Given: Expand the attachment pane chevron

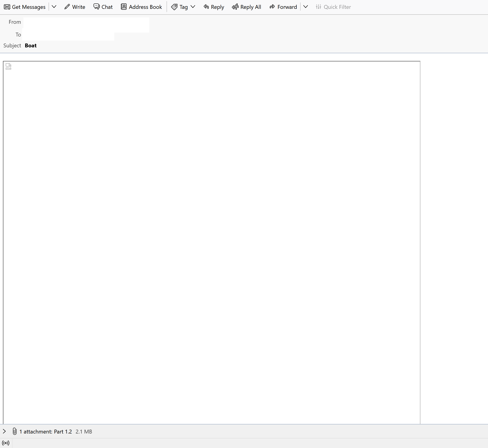Looking at the screenshot, I should coord(4,431).
